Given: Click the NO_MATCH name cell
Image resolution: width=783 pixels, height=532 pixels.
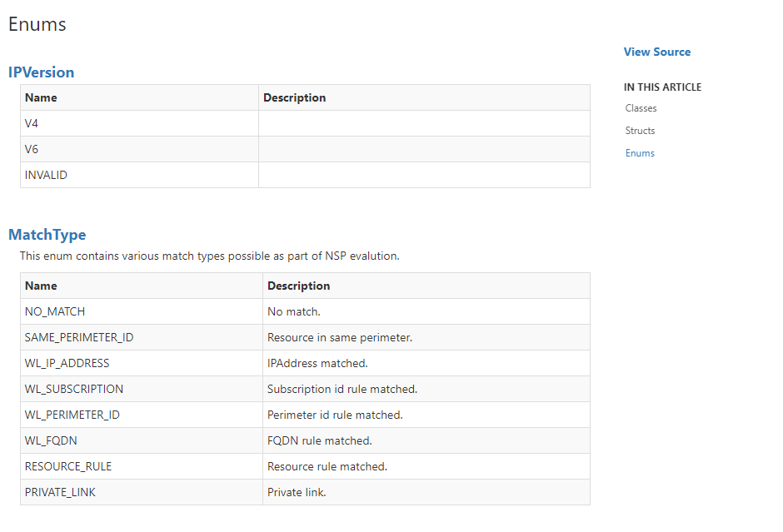Looking at the screenshot, I should pyautogui.click(x=142, y=311).
